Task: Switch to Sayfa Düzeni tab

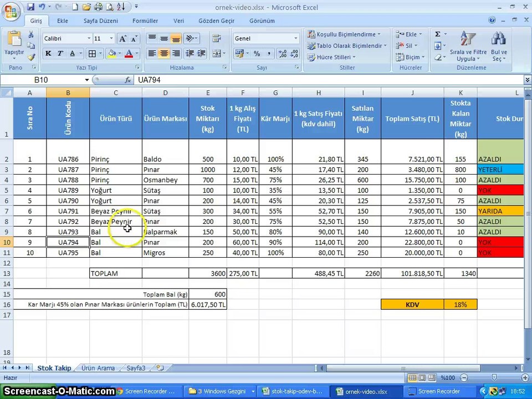Action: (101, 21)
